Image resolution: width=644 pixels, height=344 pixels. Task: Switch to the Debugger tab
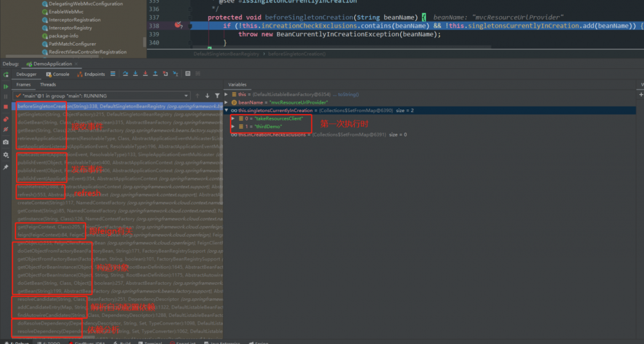tap(26, 74)
